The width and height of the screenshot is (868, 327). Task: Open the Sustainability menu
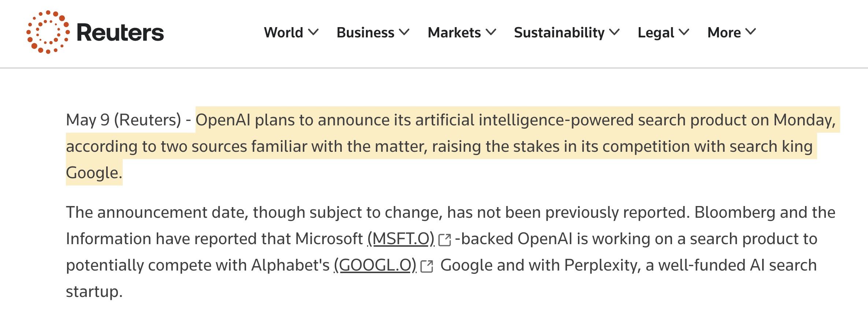[559, 33]
